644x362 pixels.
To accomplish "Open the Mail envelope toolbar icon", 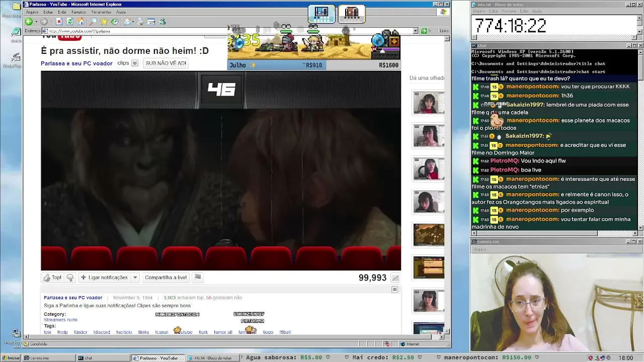I will 128,22.
